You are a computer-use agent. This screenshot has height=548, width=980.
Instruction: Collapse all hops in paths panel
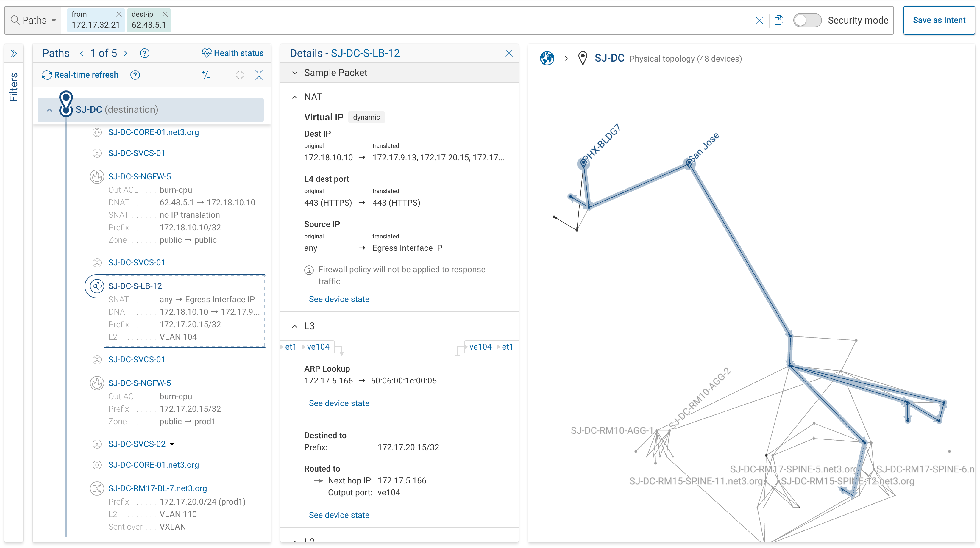(259, 75)
